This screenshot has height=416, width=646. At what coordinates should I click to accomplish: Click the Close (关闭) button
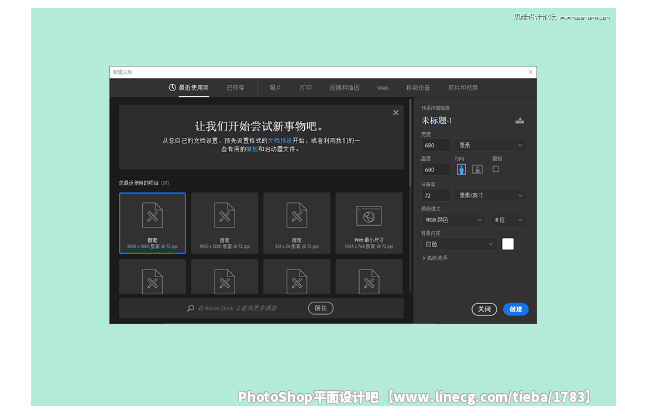[x=484, y=309]
